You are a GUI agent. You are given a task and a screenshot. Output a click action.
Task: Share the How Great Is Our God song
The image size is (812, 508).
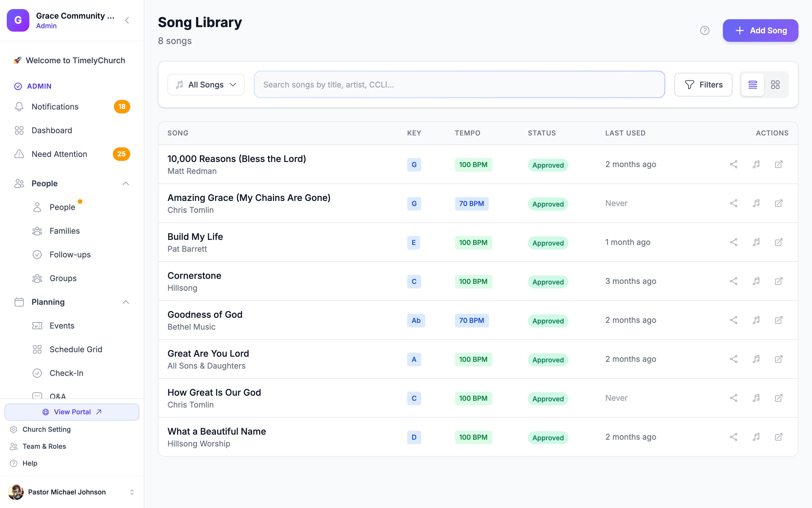[734, 398]
